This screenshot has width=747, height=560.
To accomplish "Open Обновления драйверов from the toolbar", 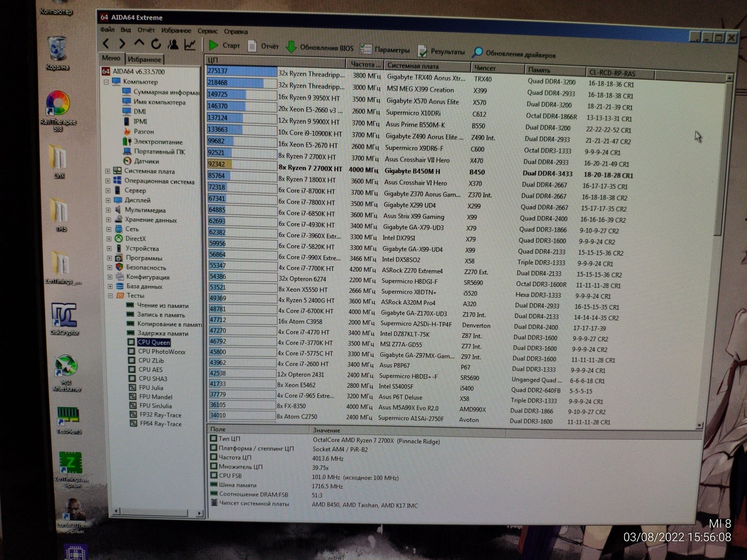I will [x=514, y=54].
